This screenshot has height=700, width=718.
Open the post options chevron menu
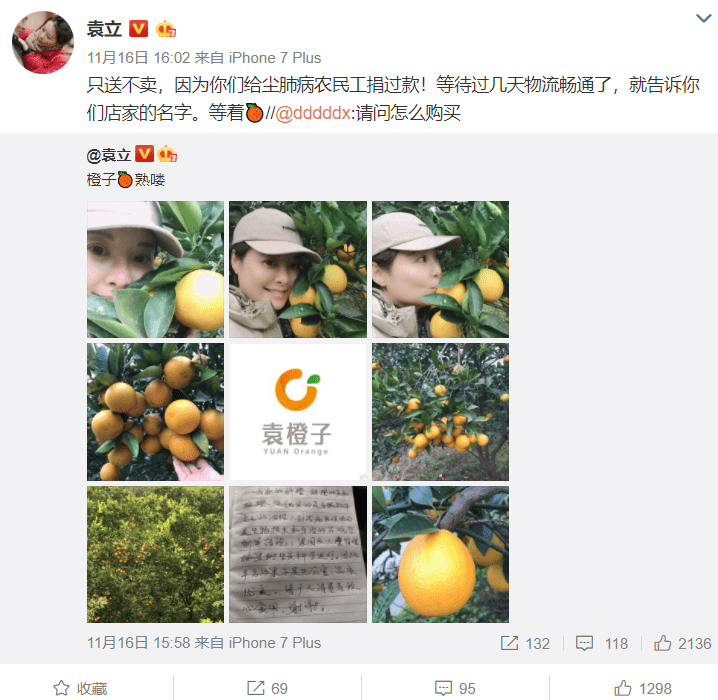pos(703,18)
